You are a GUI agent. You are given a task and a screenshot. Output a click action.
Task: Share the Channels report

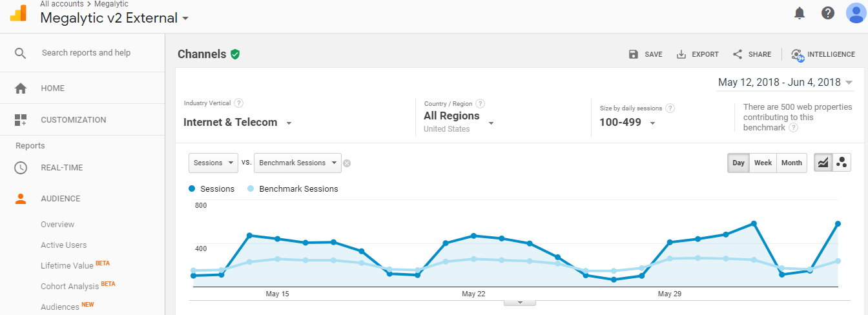752,54
